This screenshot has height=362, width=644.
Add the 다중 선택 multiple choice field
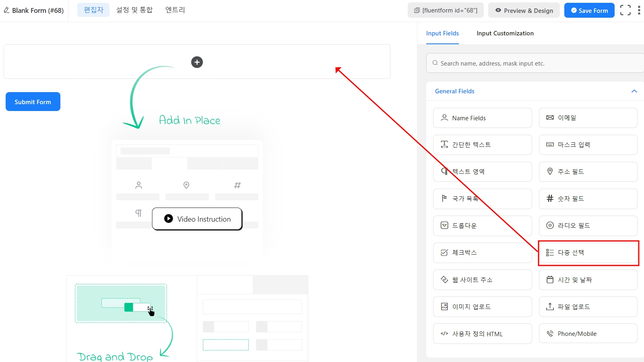588,253
